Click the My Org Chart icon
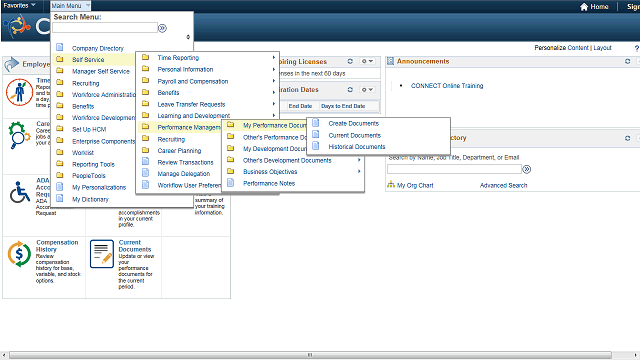Screen dimensions: 640x360 (391, 184)
